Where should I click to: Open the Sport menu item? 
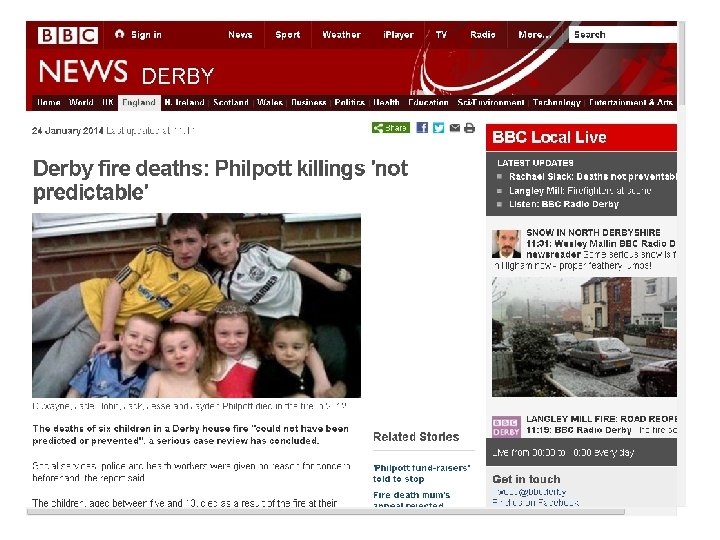pos(287,34)
